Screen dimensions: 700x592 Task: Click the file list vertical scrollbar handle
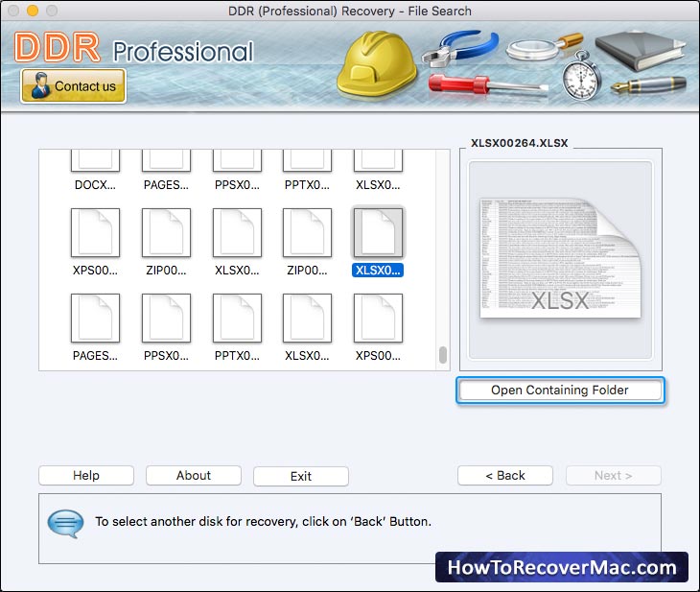click(x=443, y=355)
